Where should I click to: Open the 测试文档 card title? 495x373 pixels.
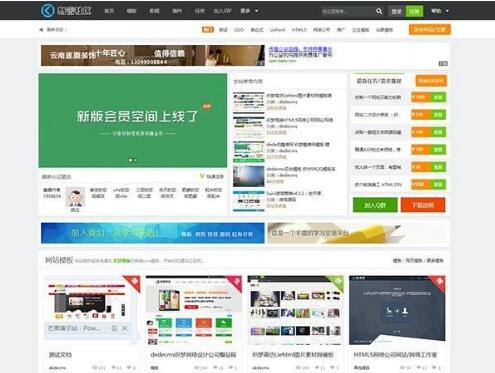60,355
